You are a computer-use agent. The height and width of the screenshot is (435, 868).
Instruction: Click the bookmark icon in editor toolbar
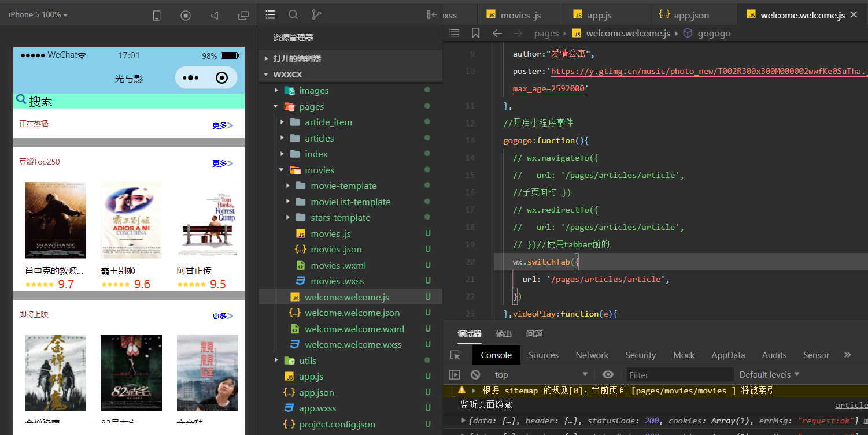pos(475,33)
